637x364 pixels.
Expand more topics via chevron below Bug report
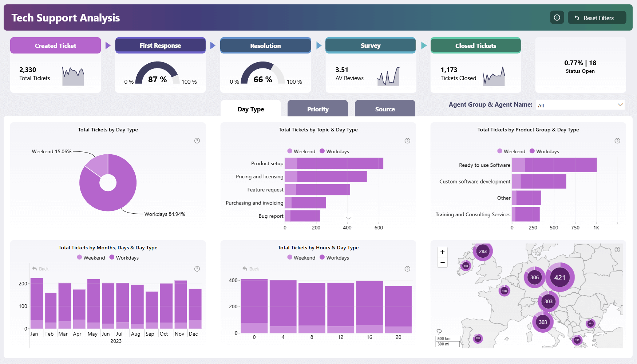[349, 218]
